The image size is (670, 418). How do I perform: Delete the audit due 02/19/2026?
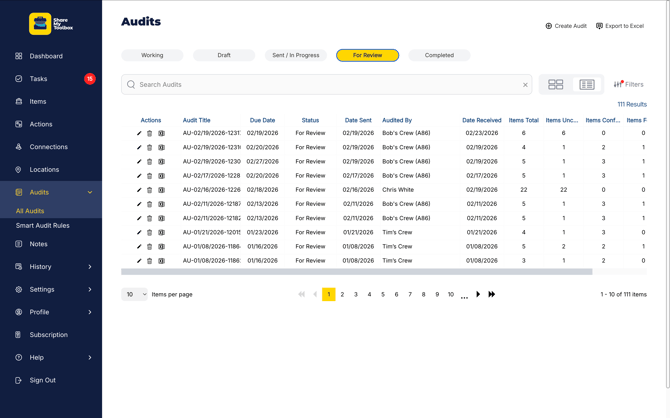tap(150, 133)
